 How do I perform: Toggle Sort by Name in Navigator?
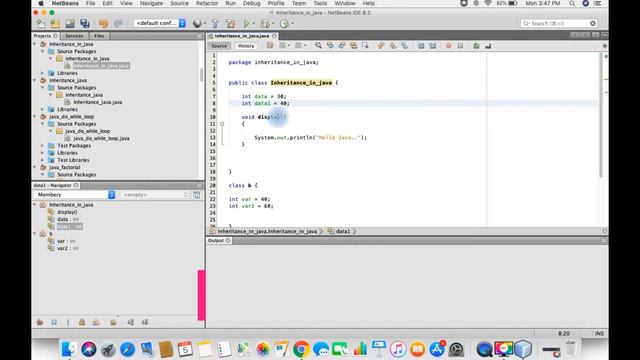coord(131,322)
